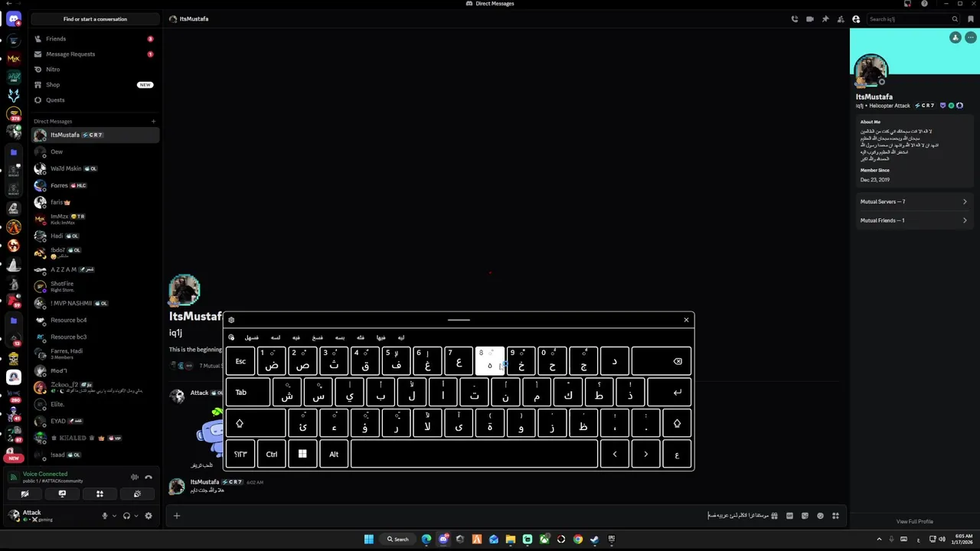Open User Settings gear
Viewport: 980px width, 551px height.
pyautogui.click(x=149, y=516)
